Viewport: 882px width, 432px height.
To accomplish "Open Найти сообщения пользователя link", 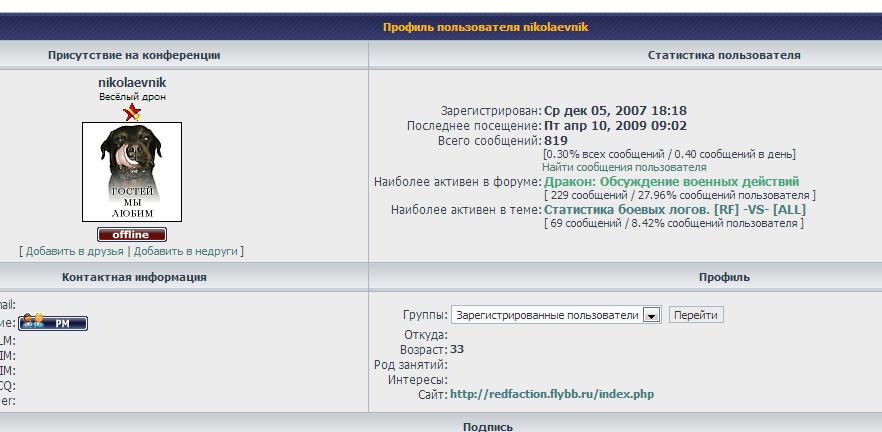I will click(624, 168).
